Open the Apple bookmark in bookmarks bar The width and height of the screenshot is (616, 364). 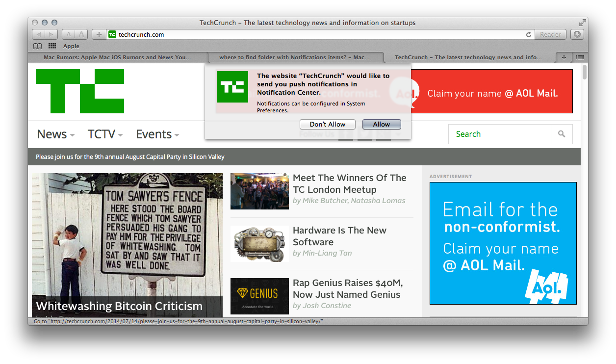pyautogui.click(x=71, y=46)
